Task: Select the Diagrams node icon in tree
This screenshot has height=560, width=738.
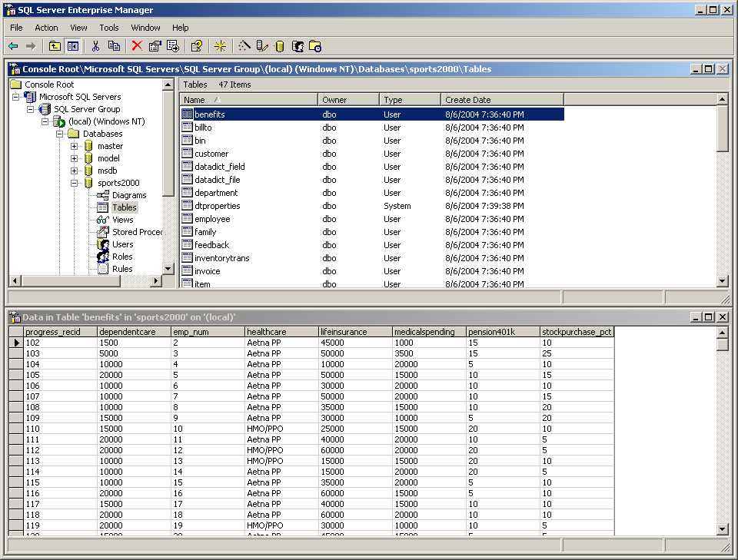Action: (102, 195)
